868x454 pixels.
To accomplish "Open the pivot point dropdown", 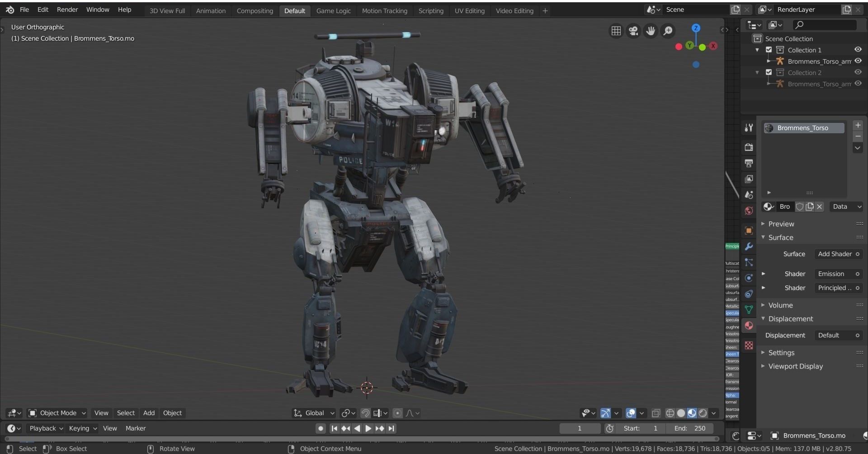I will 348,413.
